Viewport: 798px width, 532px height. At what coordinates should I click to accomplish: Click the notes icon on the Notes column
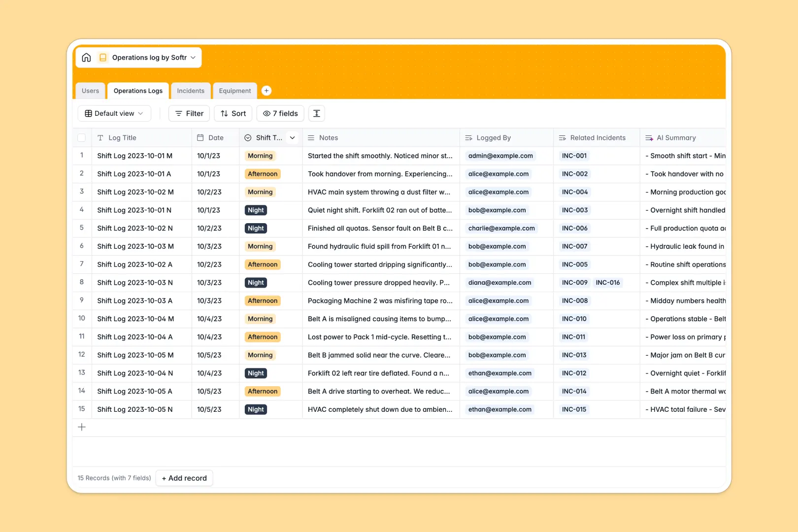[x=310, y=137]
